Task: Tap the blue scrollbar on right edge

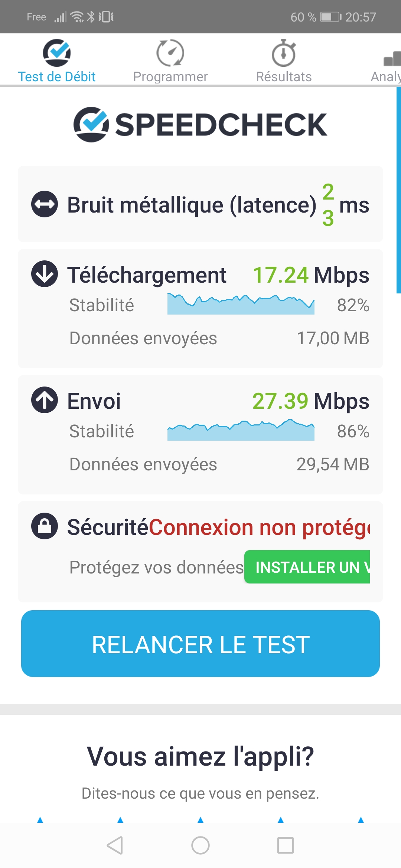Action: tap(398, 190)
